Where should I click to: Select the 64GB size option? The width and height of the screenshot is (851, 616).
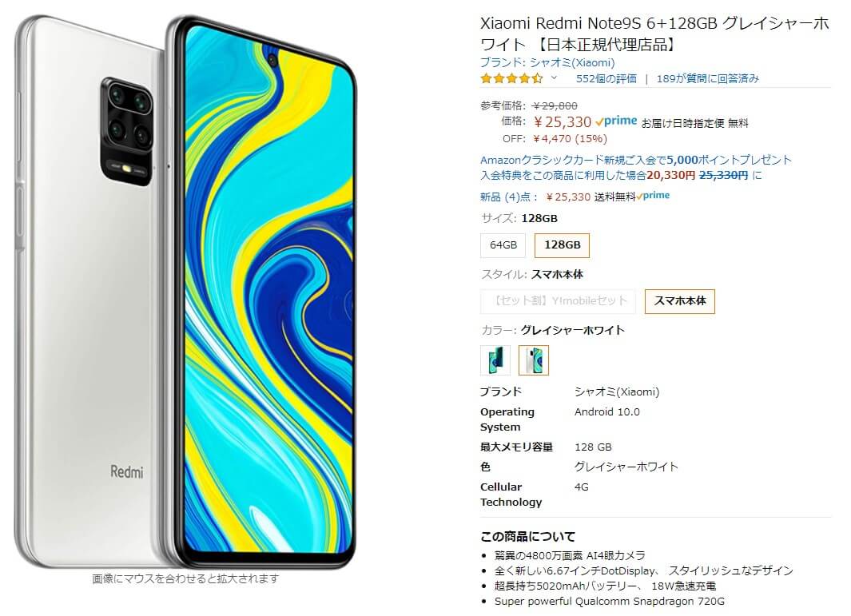(x=503, y=245)
